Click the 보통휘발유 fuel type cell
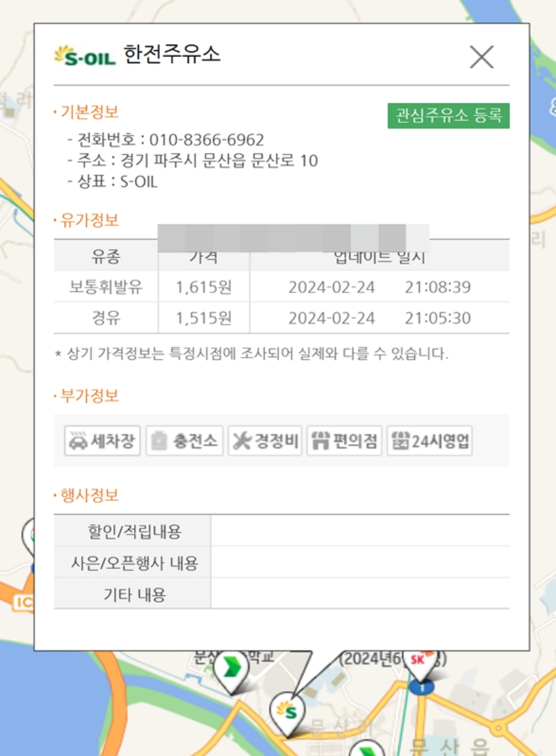 [x=106, y=287]
